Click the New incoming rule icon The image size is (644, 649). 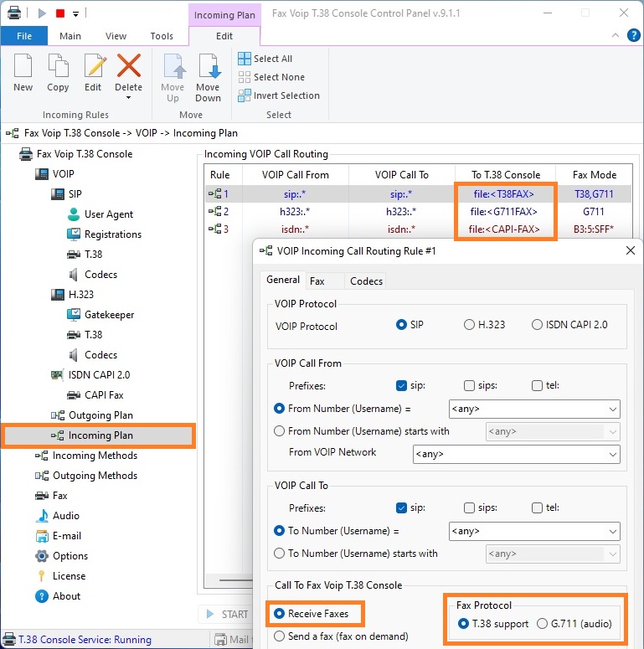pos(23,65)
